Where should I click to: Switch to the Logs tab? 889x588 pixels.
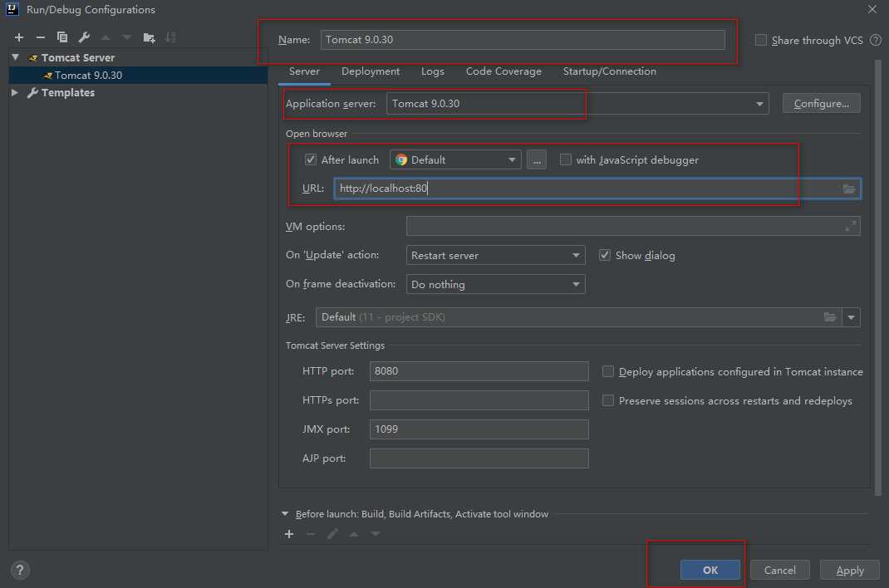[433, 71]
